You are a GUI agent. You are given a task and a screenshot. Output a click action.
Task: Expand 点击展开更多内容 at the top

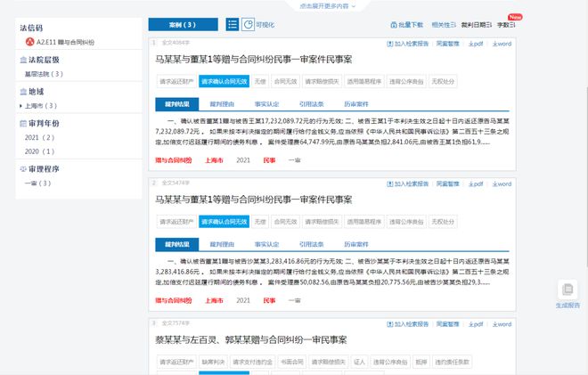(x=327, y=5)
